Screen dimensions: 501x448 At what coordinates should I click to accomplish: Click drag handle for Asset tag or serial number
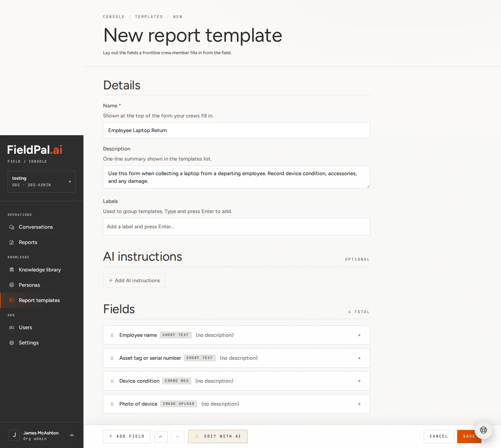[x=112, y=358]
